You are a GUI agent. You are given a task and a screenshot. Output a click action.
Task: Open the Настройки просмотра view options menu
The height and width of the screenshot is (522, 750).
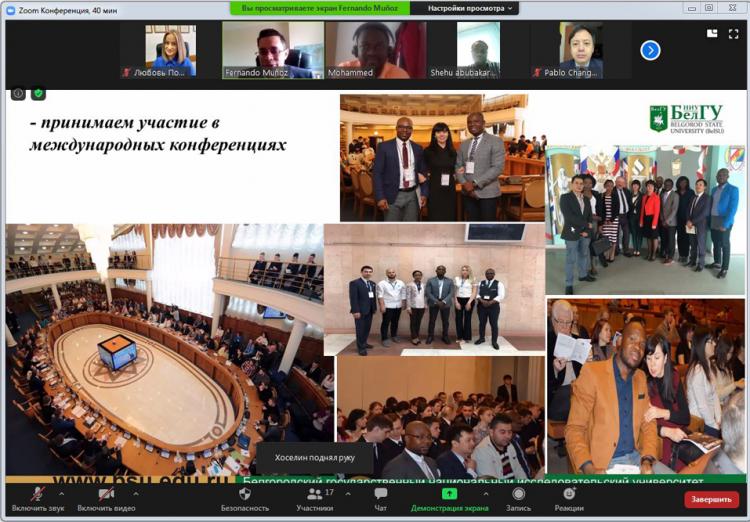coord(472,8)
